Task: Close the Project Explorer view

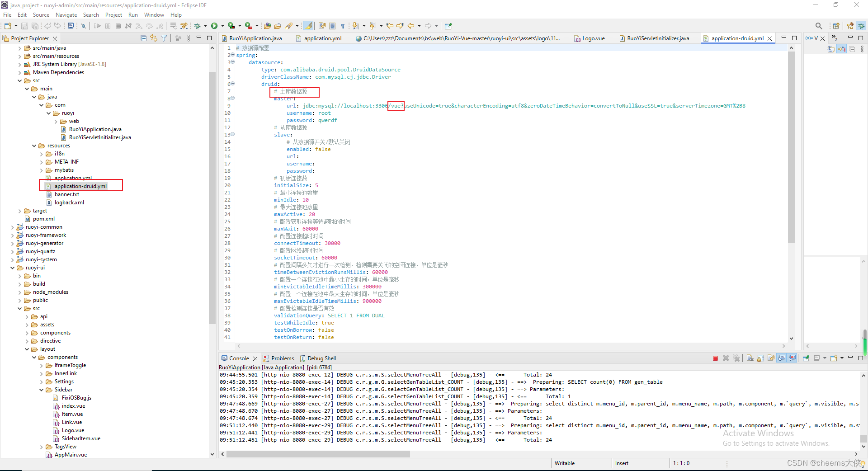Action: click(x=55, y=38)
